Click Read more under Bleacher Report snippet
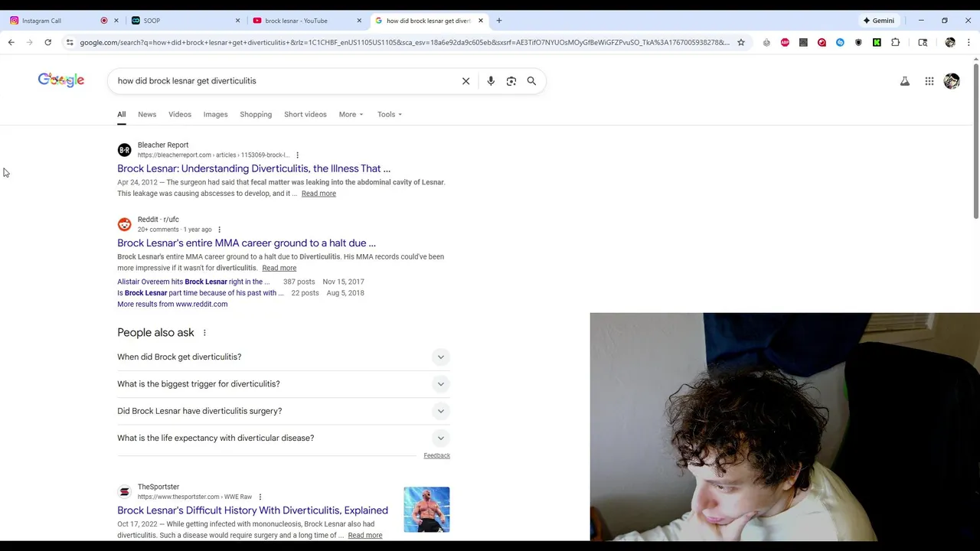The image size is (980, 551). 318,194
